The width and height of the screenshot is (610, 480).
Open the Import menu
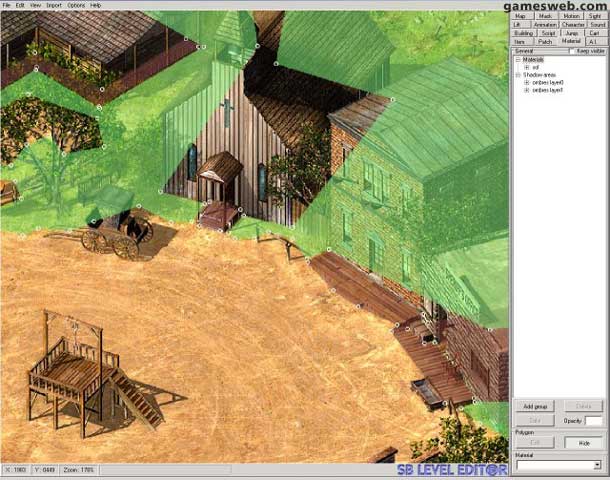tap(54, 5)
